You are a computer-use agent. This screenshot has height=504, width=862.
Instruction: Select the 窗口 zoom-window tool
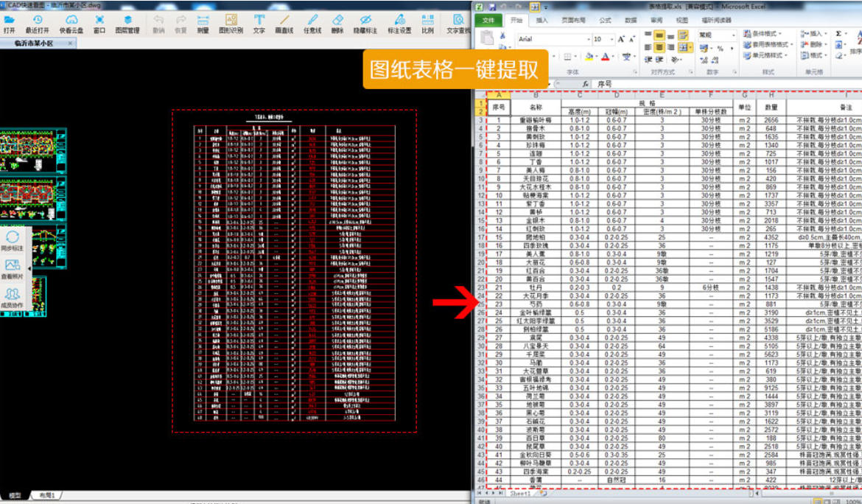click(x=99, y=24)
